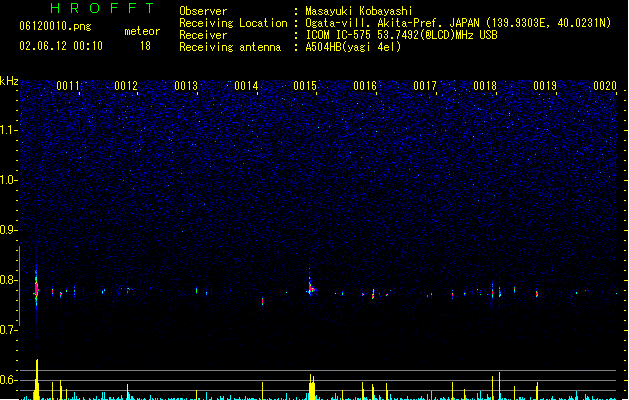
Task: Click the 0.8 kHz axis label
Action: (x=8, y=280)
